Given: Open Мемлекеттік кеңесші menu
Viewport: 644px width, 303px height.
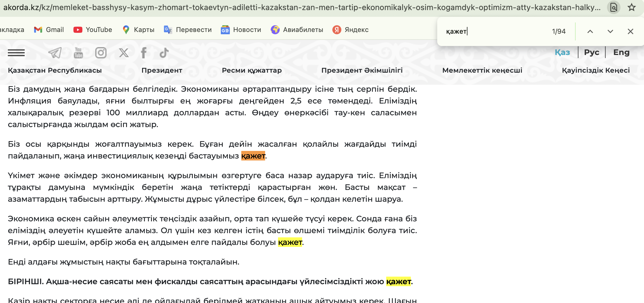Looking at the screenshot, I should 482,70.
